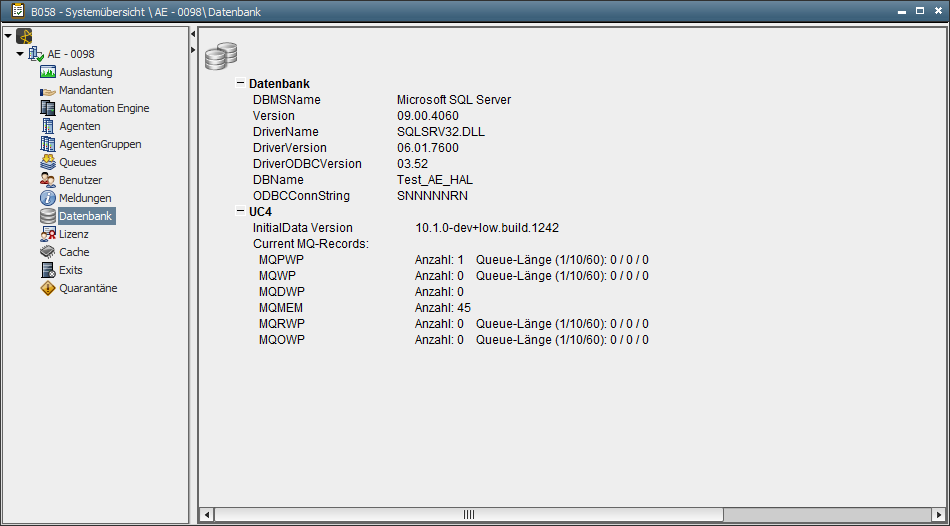Open the Auslastung tree entry
The width and height of the screenshot is (950, 526).
[85, 72]
